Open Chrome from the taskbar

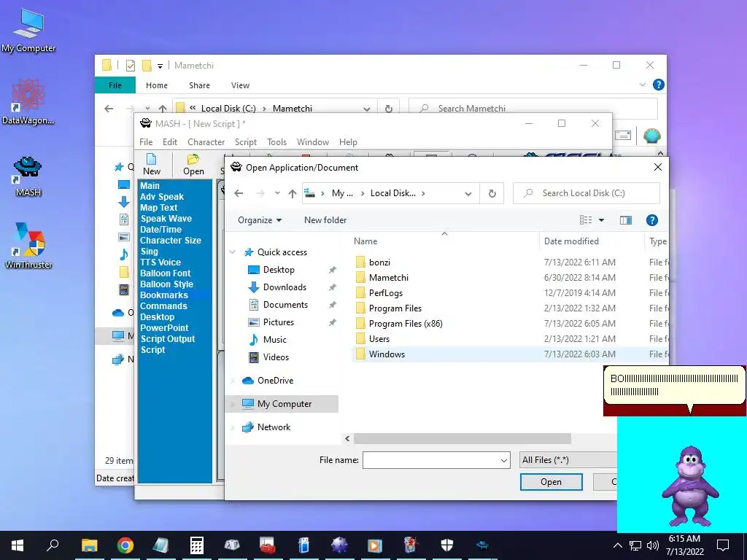(x=125, y=545)
